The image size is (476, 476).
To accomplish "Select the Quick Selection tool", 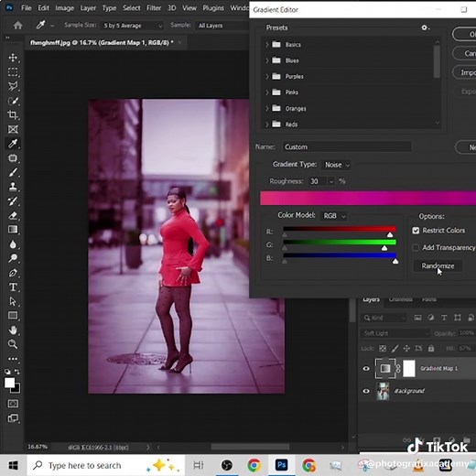I will click(13, 101).
